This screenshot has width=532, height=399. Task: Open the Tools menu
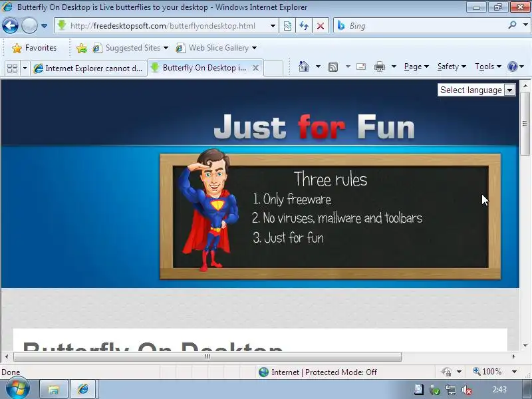488,66
